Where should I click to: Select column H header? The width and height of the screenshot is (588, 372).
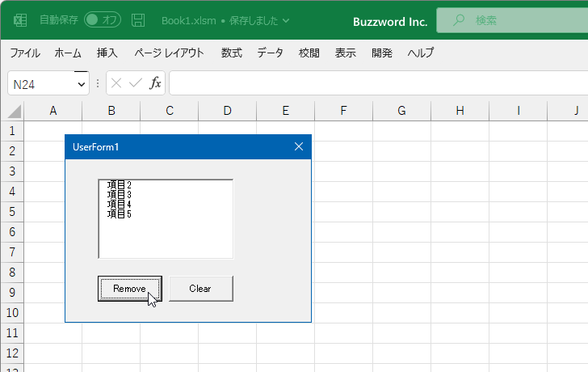point(460,111)
